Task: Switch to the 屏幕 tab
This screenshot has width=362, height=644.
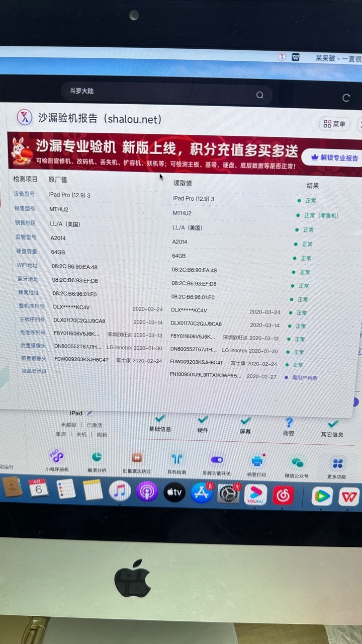Action: (245, 427)
